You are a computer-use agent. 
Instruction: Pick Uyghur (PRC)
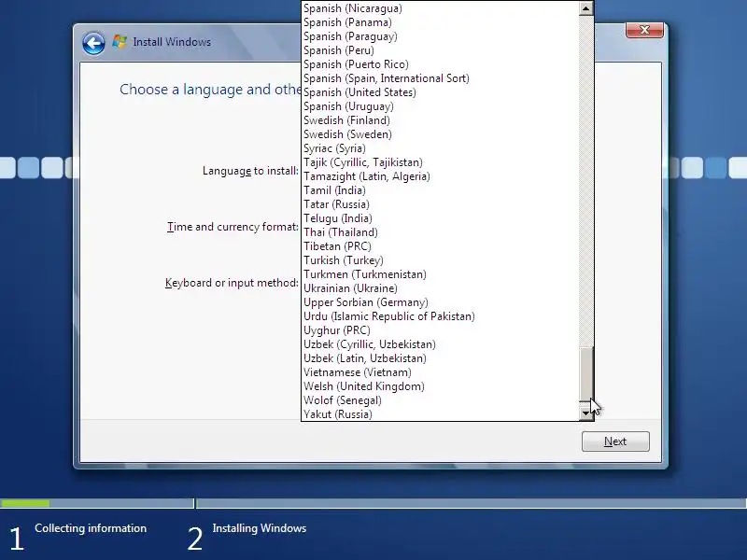coord(441,330)
